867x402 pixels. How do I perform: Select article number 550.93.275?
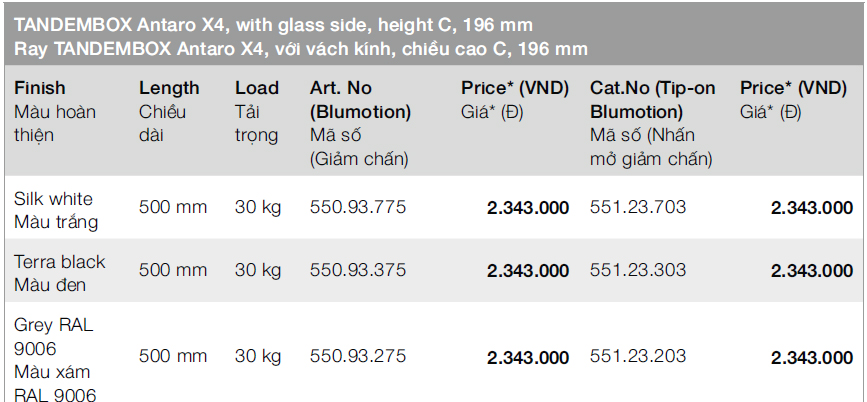click(x=358, y=356)
